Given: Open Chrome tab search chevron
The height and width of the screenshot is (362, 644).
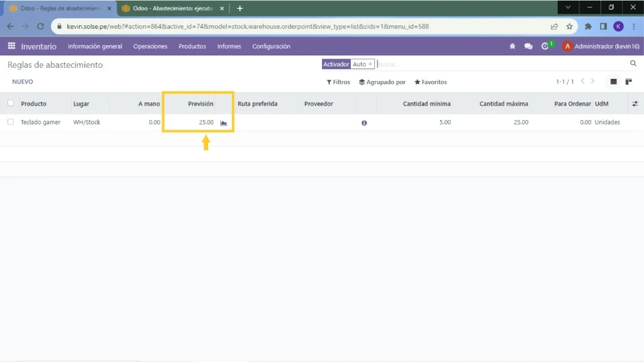Looking at the screenshot, I should tap(568, 7).
